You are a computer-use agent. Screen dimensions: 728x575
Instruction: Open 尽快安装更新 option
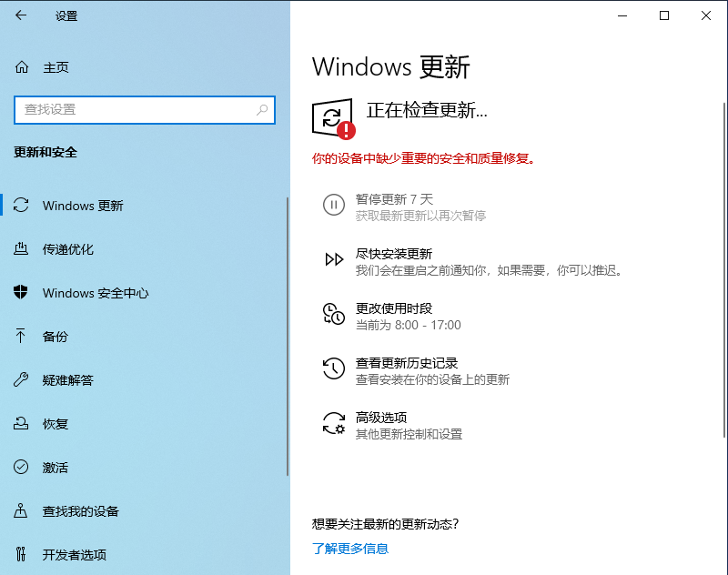coord(472,262)
